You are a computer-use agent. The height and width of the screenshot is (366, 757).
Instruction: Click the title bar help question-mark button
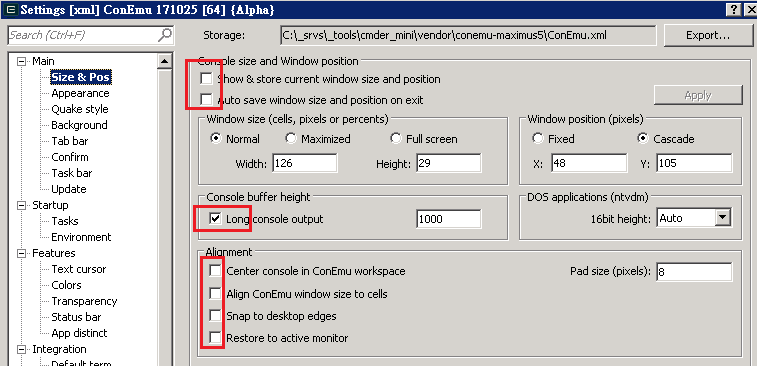click(733, 10)
